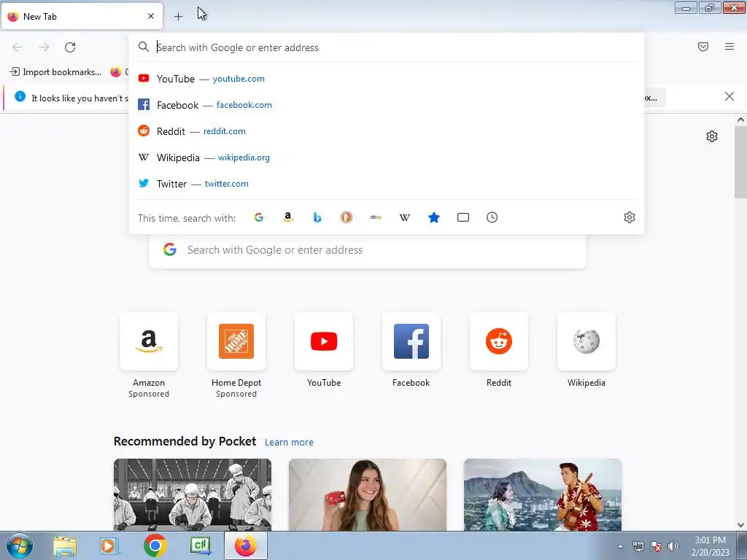Open Pocket story with woman holding card
Screen dimensions: 747x560
click(x=368, y=495)
